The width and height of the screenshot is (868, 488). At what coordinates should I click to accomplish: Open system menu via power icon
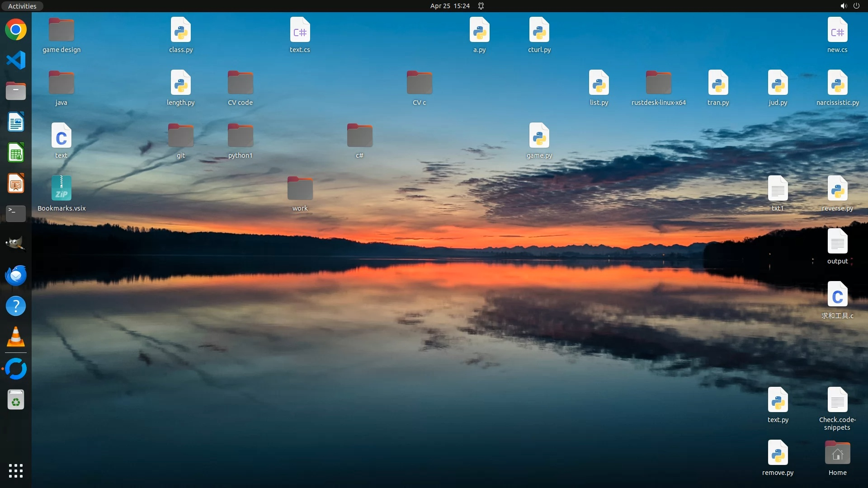tap(856, 6)
